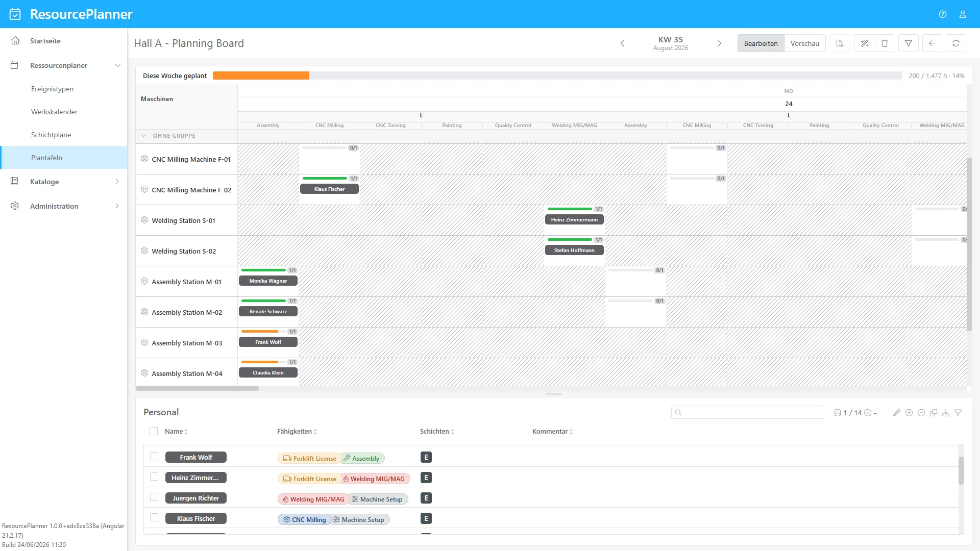Go to previous week arrow

[x=622, y=43]
